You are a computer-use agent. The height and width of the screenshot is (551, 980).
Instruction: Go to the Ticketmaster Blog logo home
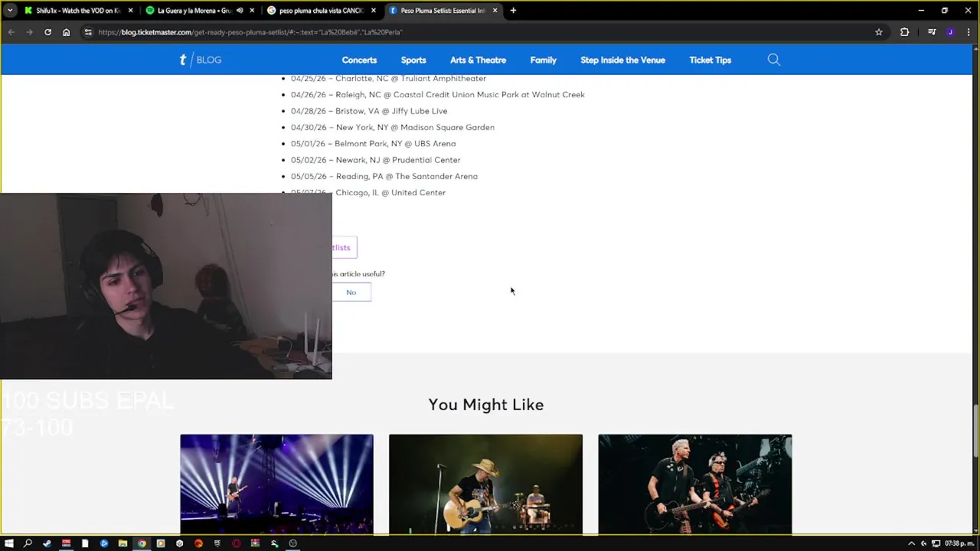200,60
